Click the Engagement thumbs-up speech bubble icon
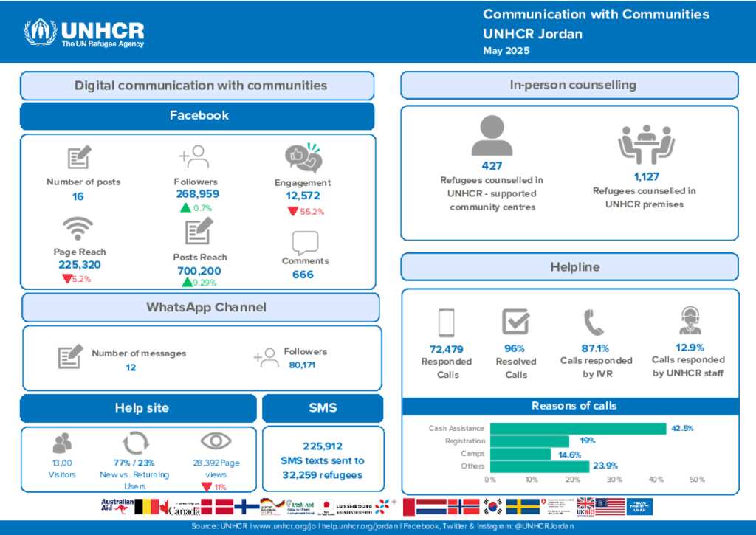This screenshot has height=535, width=756. [303, 158]
